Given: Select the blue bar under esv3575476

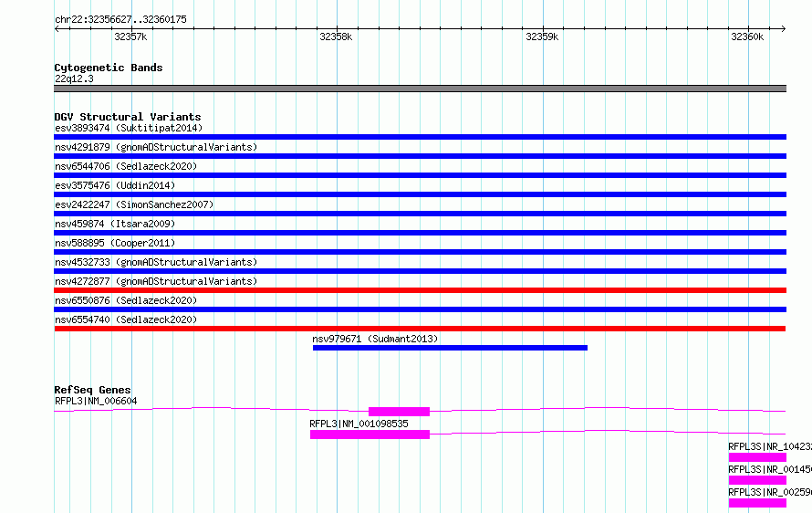Looking at the screenshot, I should [x=420, y=194].
